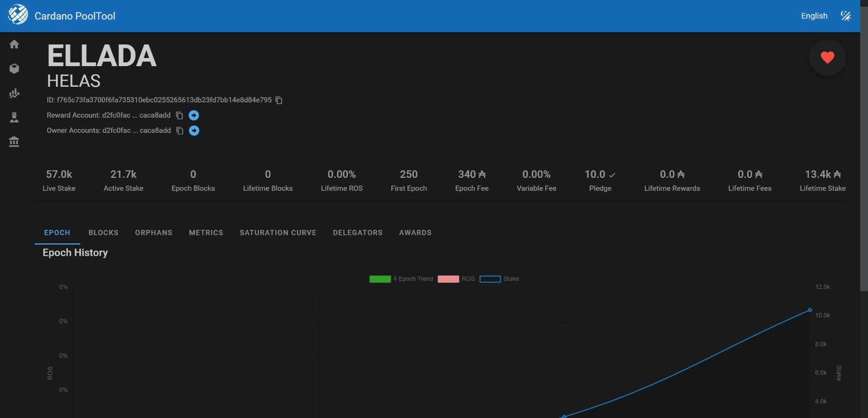868x418 pixels.
Task: Open the Home icon in sidebar
Action: click(x=14, y=44)
